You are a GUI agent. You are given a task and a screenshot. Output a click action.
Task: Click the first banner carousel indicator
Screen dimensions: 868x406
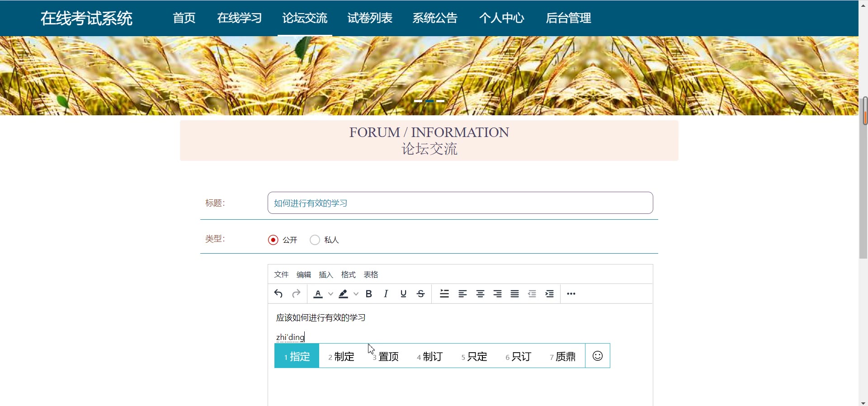pyautogui.click(x=418, y=101)
